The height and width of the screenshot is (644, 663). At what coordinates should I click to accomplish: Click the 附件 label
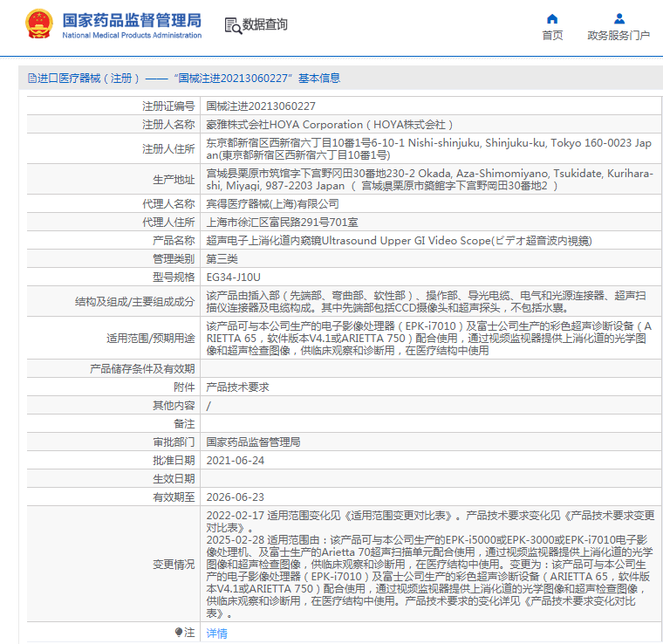(184, 387)
